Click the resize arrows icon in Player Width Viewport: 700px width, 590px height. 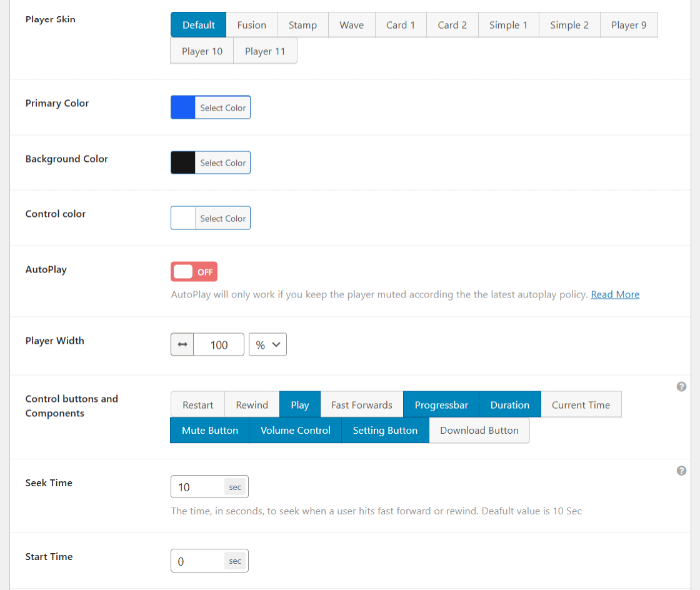pos(182,344)
